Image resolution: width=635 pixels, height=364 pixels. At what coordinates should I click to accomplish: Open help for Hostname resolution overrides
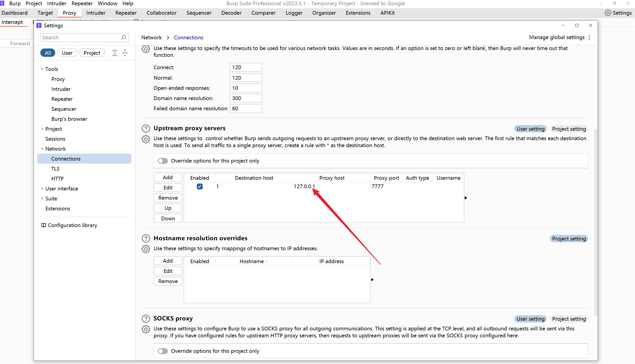click(x=146, y=239)
